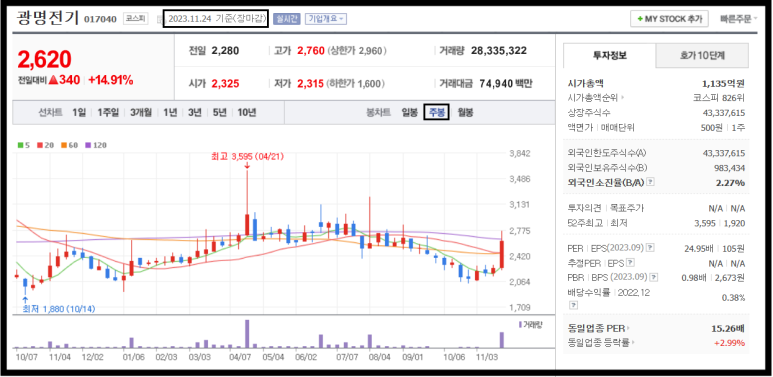Click the 거래량 value 28,335,322

point(499,51)
